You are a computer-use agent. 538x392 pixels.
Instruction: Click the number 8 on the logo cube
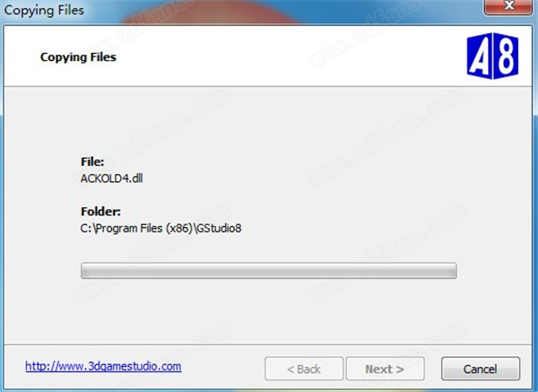pos(507,57)
